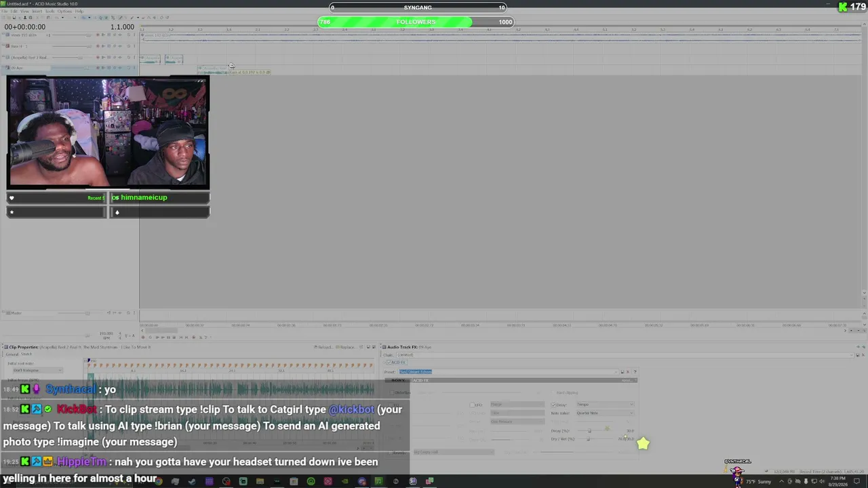Open the Note Value Quarter Note dropdown
868x488 pixels.
pyautogui.click(x=604, y=413)
